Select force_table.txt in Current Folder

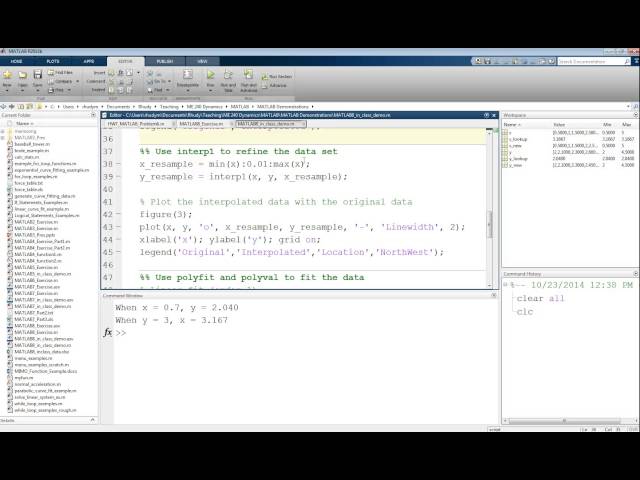(29, 183)
